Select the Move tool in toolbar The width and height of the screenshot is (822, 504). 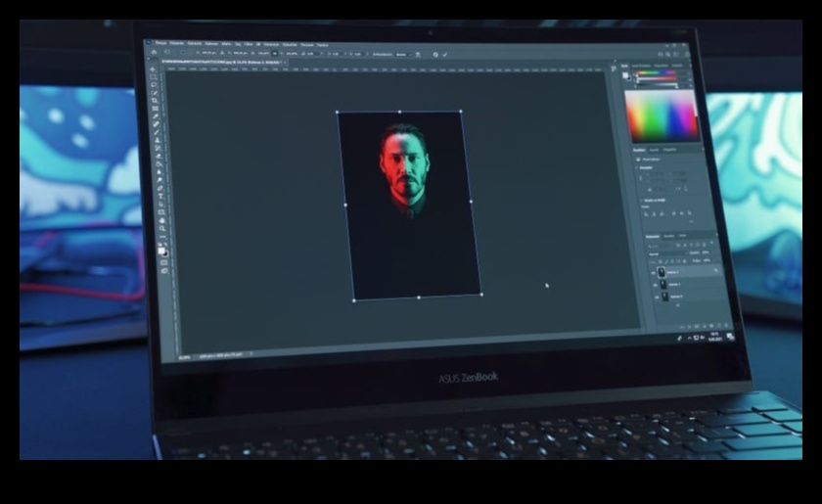click(x=153, y=70)
